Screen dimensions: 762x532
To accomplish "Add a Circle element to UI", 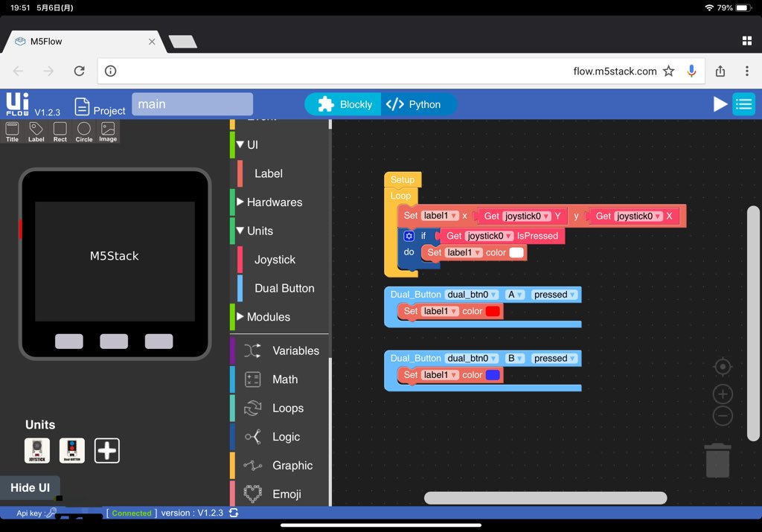I will click(83, 132).
